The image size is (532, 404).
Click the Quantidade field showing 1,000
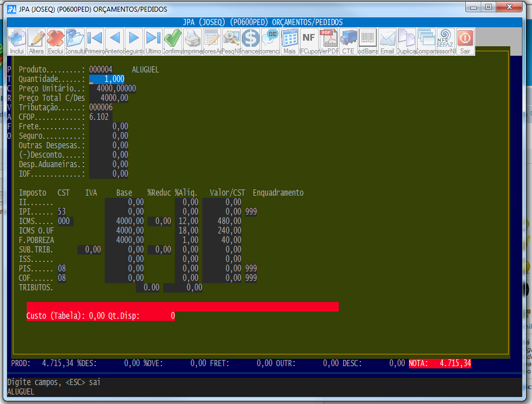pyautogui.click(x=106, y=79)
